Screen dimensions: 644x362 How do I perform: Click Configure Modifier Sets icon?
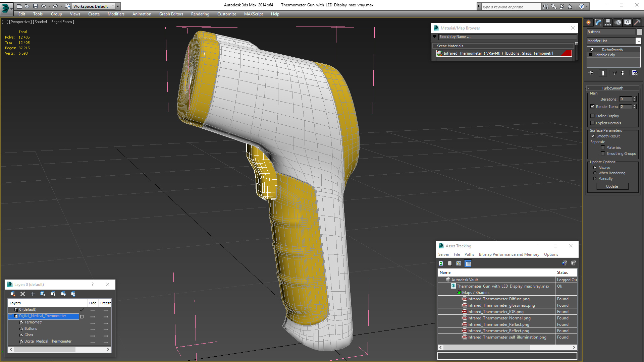tap(635, 73)
